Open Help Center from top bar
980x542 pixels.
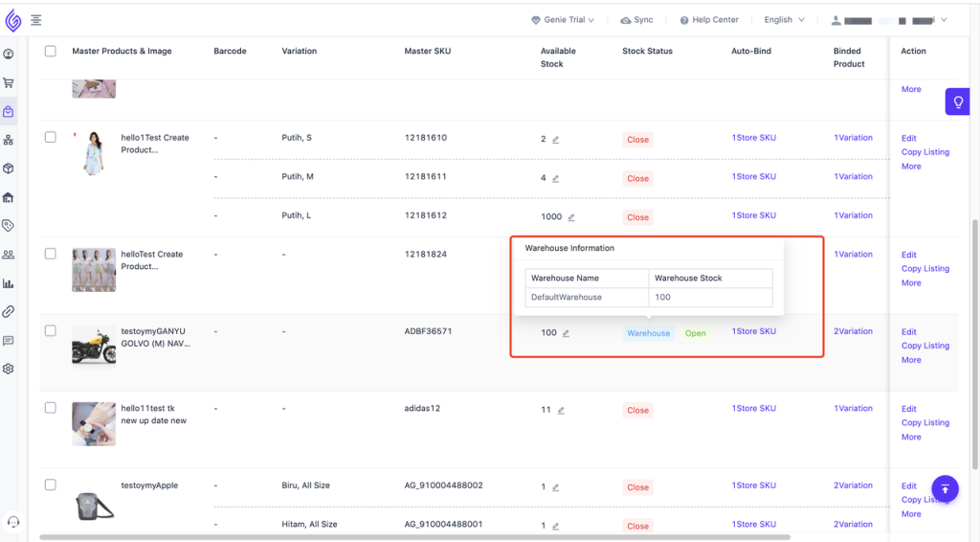point(709,20)
